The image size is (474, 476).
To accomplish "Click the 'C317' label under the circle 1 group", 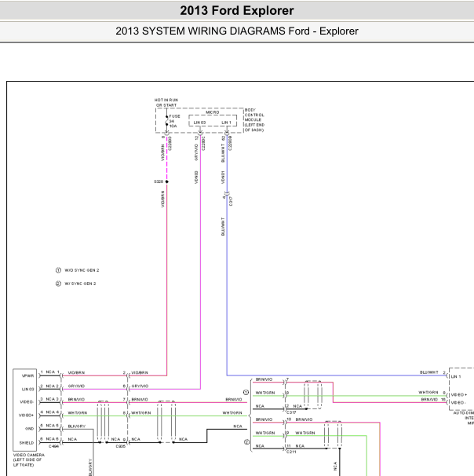I will (x=291, y=412).
